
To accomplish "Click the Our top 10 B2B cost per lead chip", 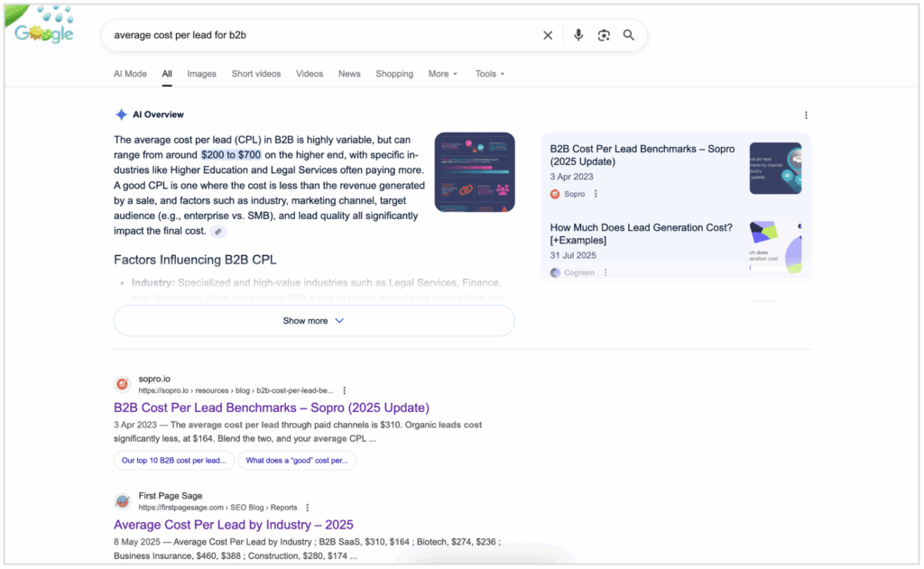I will coord(173,460).
